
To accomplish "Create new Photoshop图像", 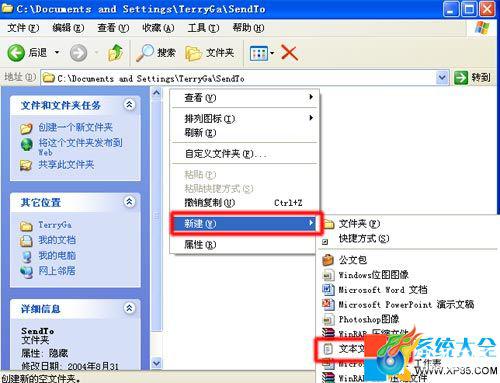I will [369, 319].
